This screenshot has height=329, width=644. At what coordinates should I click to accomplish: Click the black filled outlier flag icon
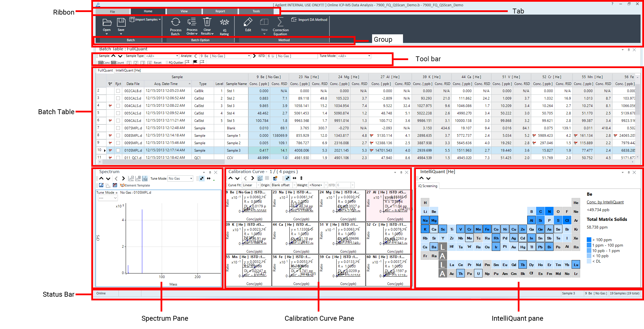pos(195,62)
